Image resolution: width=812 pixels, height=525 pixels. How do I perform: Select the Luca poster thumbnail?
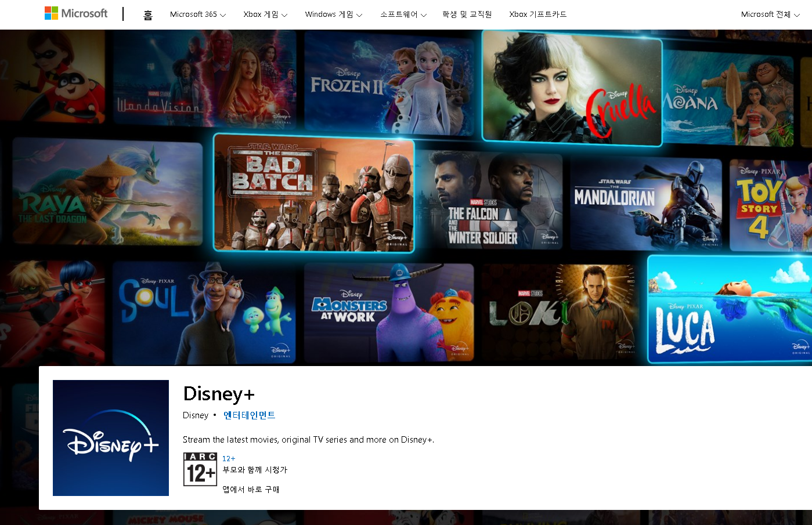point(730,309)
